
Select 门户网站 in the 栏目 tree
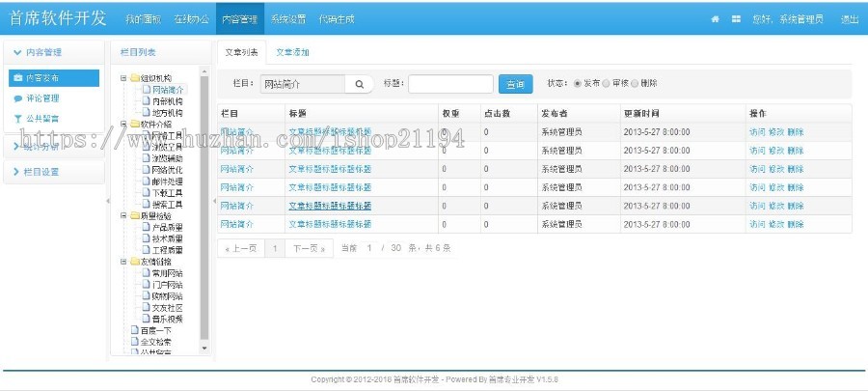[x=167, y=285]
